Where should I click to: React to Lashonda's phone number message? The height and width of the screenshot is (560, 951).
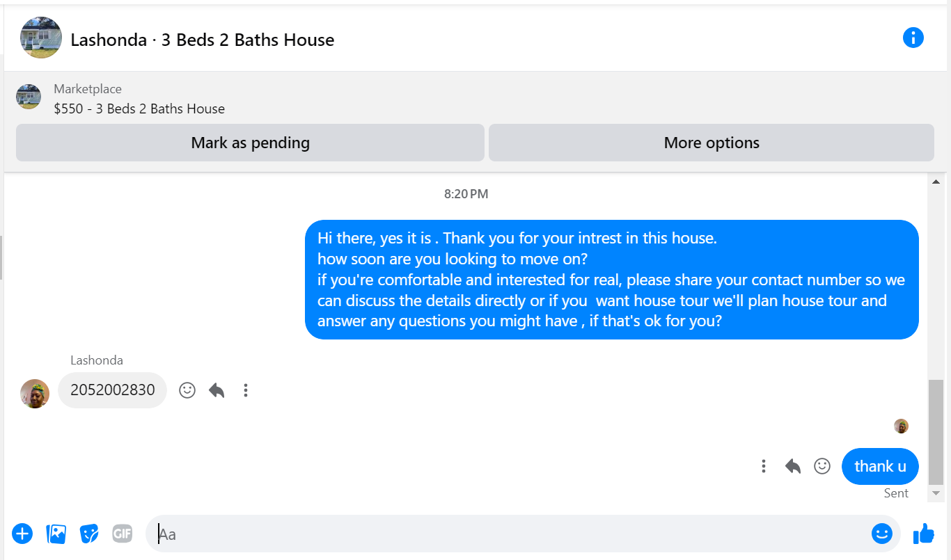tap(187, 390)
